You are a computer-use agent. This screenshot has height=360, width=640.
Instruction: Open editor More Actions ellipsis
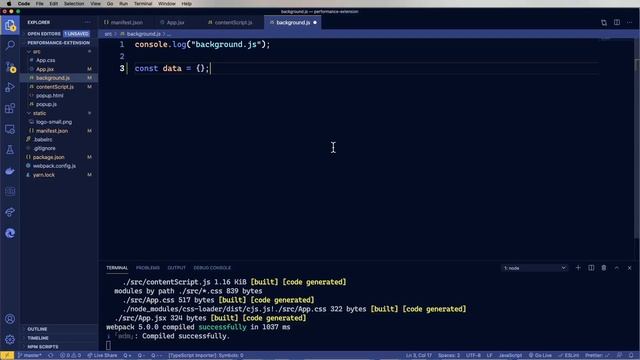630,22
